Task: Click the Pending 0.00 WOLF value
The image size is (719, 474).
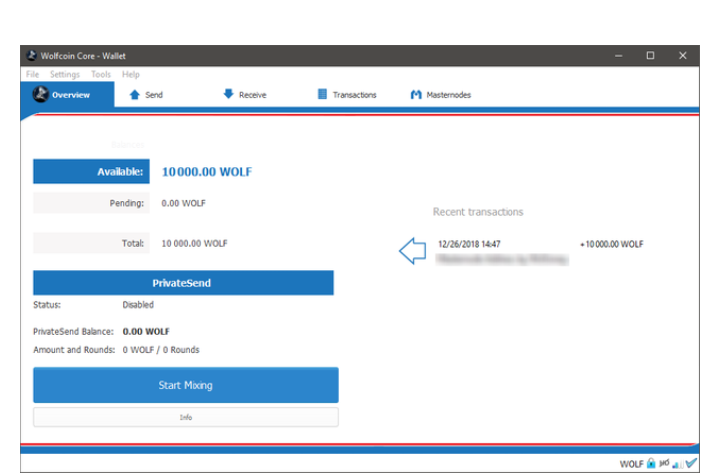Action: pyautogui.click(x=183, y=203)
